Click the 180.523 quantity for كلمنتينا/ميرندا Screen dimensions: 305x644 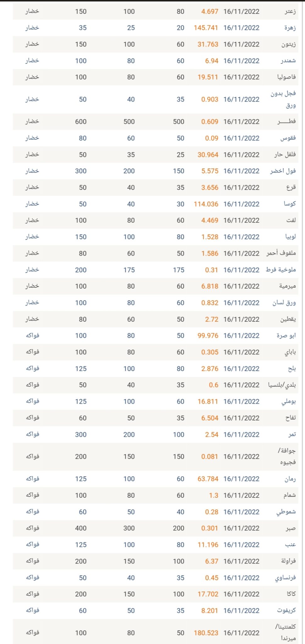206,633
